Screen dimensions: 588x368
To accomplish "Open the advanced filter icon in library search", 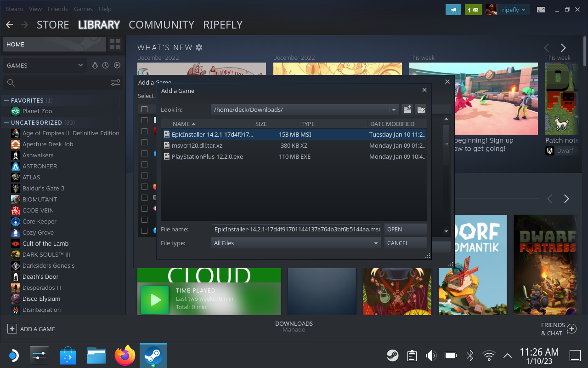I will pos(115,83).
